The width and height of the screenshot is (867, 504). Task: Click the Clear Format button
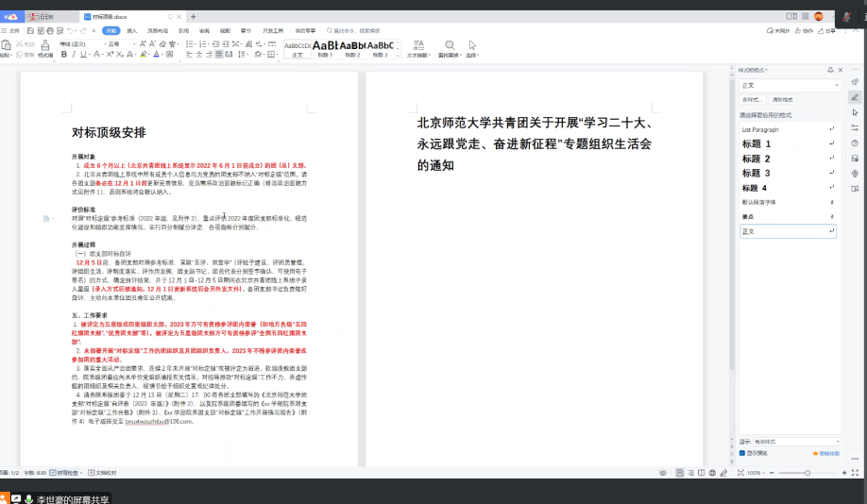783,99
